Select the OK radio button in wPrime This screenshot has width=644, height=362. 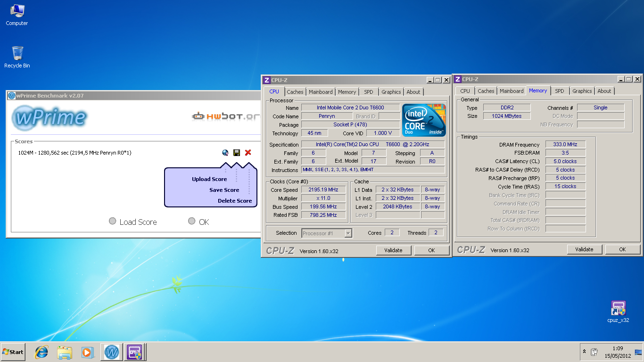(191, 221)
